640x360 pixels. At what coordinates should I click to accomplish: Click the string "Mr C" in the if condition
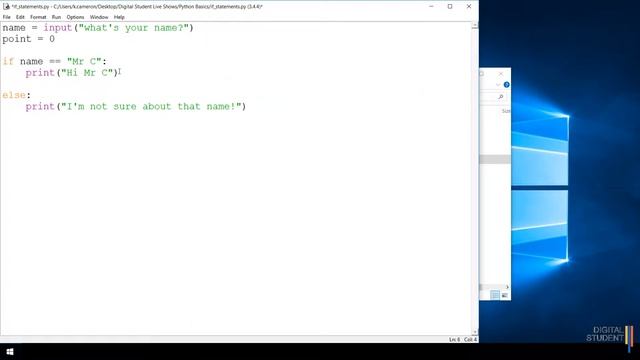(x=84, y=62)
